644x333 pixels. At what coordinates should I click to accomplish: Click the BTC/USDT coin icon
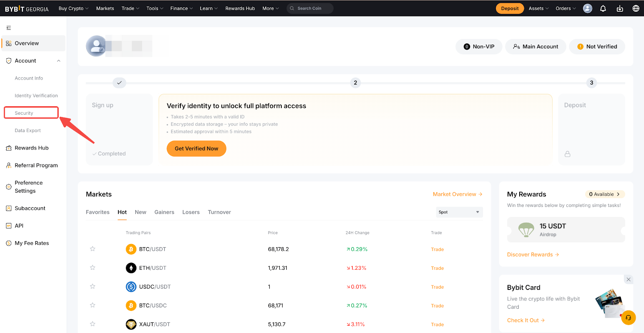pyautogui.click(x=131, y=249)
